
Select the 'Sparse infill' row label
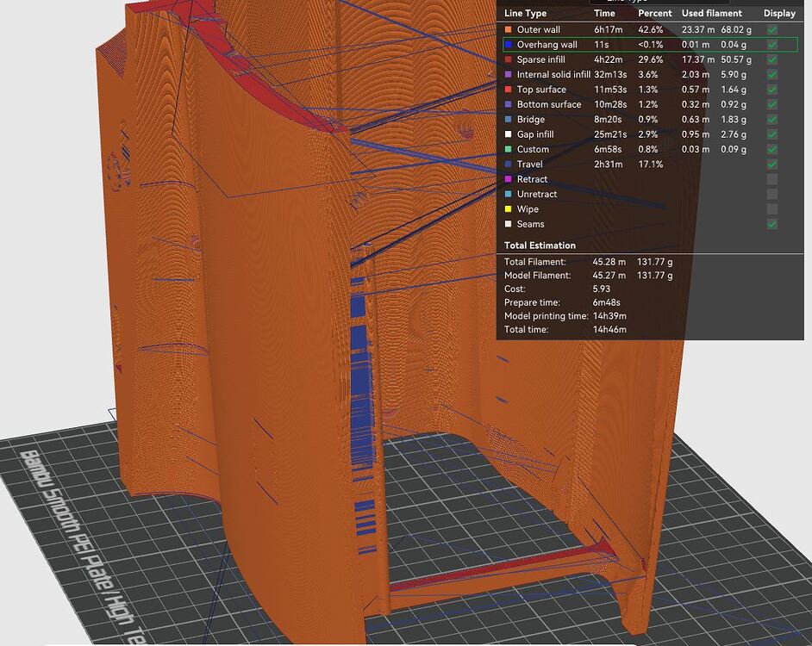click(x=540, y=60)
